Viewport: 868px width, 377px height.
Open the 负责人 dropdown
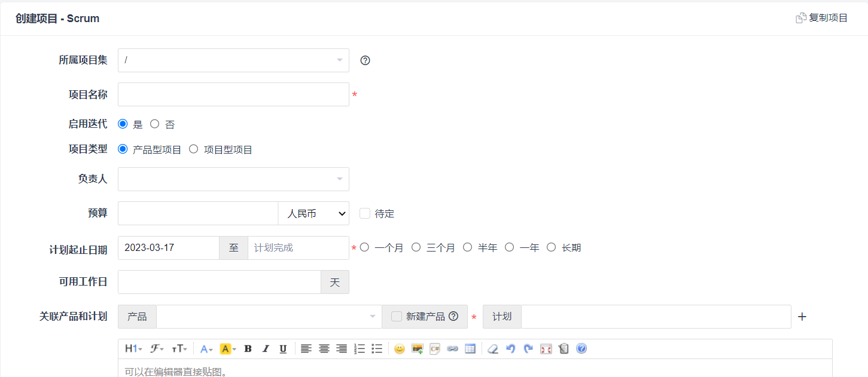pyautogui.click(x=233, y=179)
